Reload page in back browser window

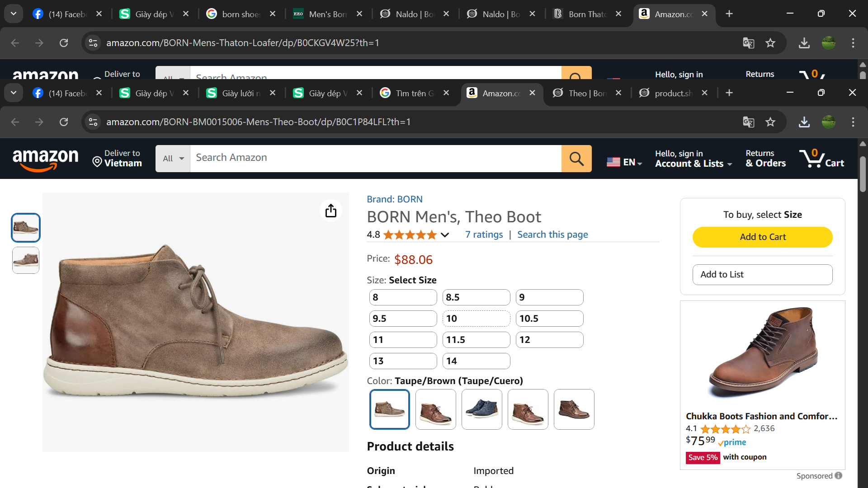point(64,43)
